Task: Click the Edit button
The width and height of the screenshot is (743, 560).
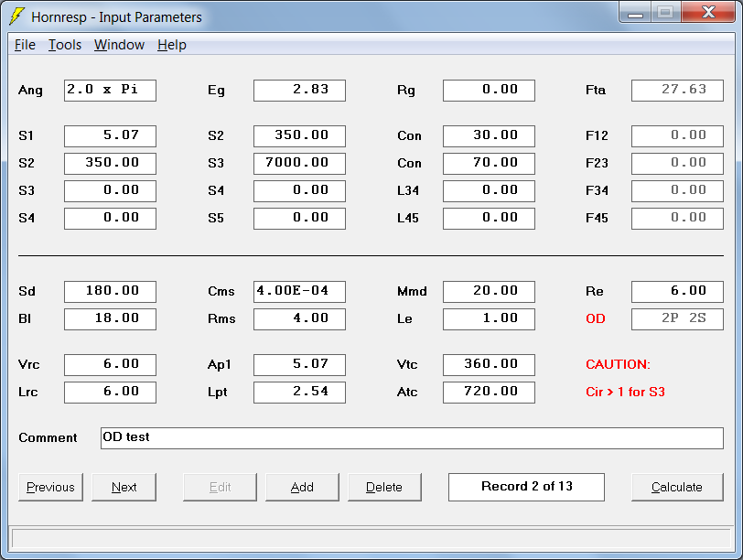Action: pos(220,487)
